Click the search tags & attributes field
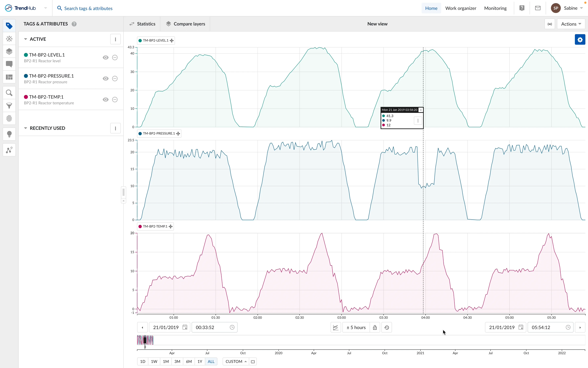588x368 pixels. [x=88, y=8]
